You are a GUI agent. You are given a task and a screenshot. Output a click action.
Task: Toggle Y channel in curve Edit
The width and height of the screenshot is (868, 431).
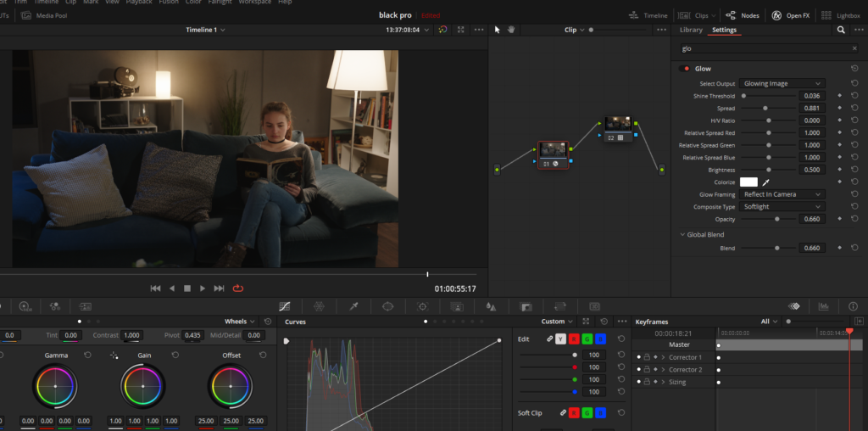point(561,339)
